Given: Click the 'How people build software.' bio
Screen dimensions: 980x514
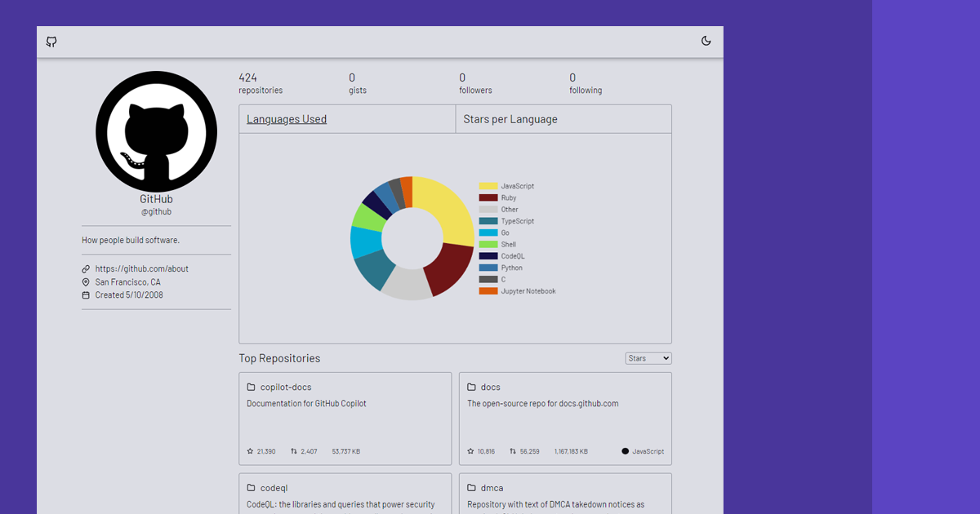Looking at the screenshot, I should (x=131, y=240).
